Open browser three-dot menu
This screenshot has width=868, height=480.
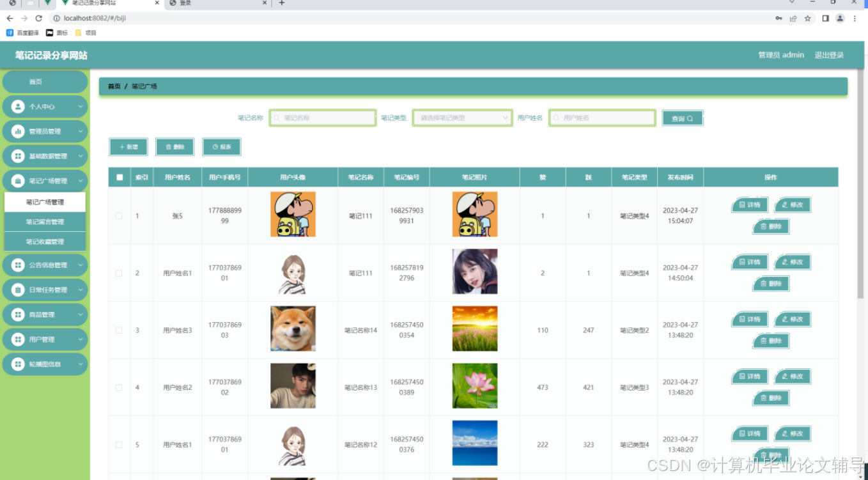point(855,19)
